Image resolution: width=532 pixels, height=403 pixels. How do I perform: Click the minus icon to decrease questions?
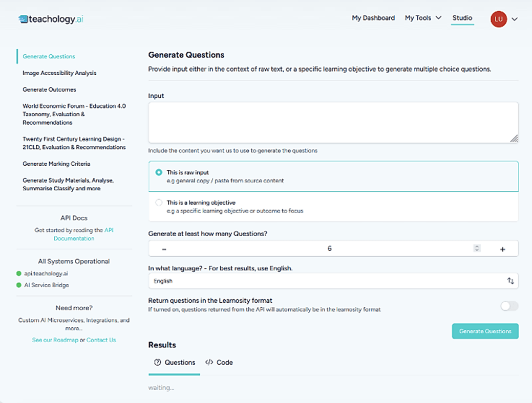pos(164,249)
